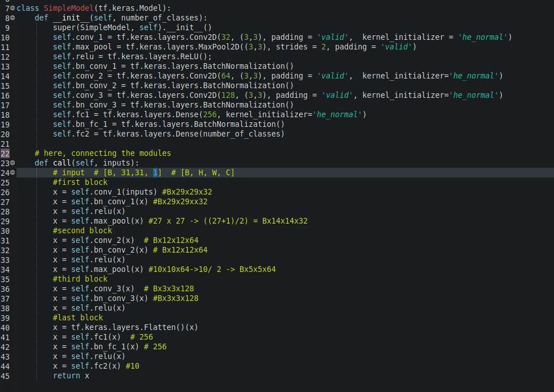Click self.bn_fc_1(x) on line 42
Image resolution: width=554 pixels, height=392 pixels.
[105, 346]
